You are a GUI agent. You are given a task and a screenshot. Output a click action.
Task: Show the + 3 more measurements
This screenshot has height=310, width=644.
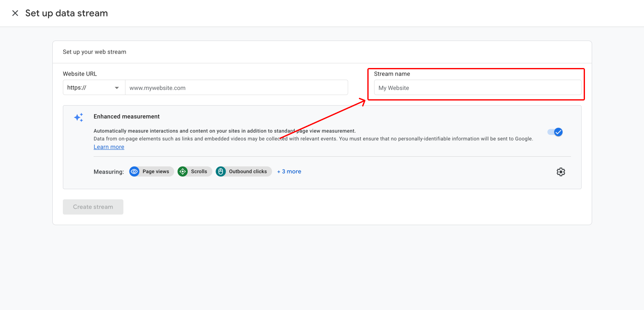click(289, 171)
